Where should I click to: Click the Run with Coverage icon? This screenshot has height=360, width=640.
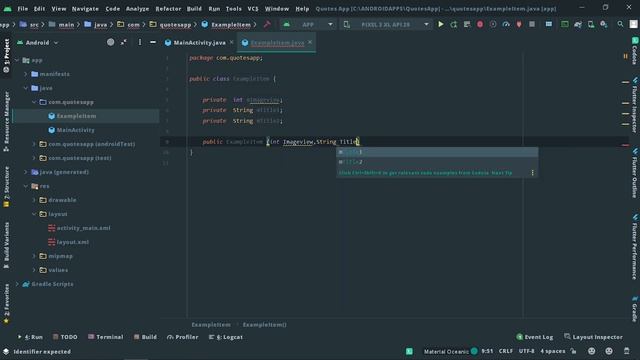[493, 24]
